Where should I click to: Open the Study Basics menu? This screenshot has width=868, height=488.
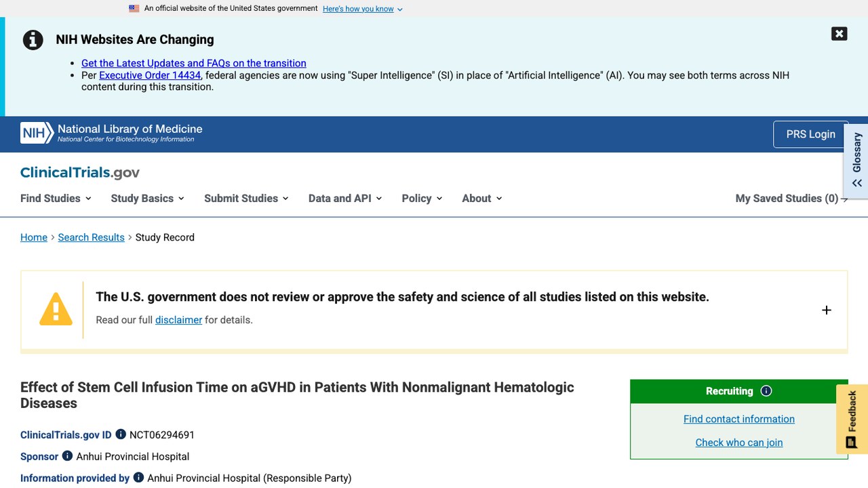147,198
